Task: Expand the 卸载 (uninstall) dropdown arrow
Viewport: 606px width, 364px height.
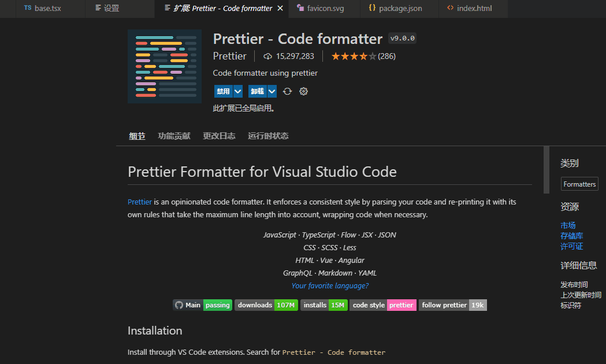Action: coord(272,91)
